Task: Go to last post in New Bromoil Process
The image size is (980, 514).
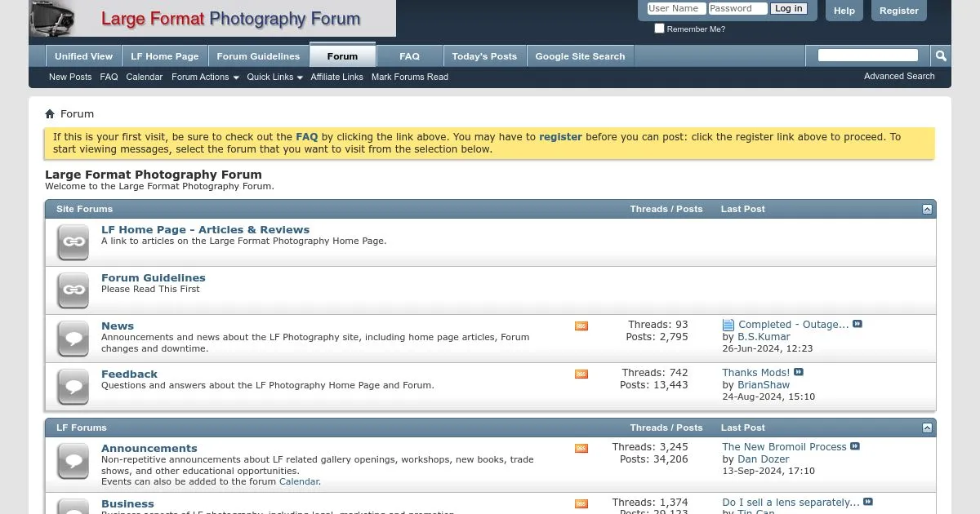Action: [855, 446]
